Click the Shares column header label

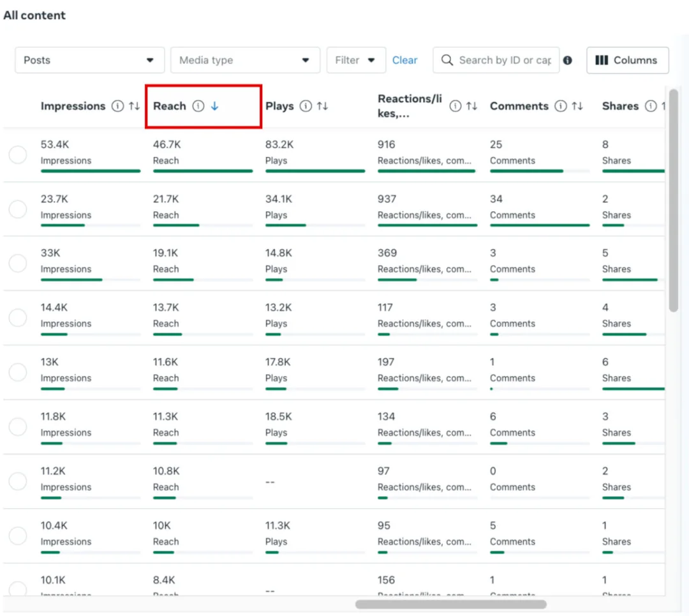[x=620, y=106]
